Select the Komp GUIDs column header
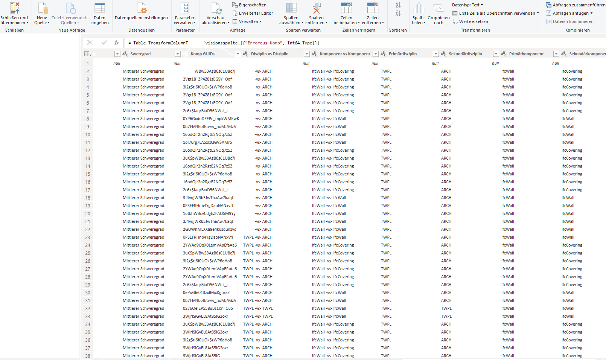 (x=203, y=54)
